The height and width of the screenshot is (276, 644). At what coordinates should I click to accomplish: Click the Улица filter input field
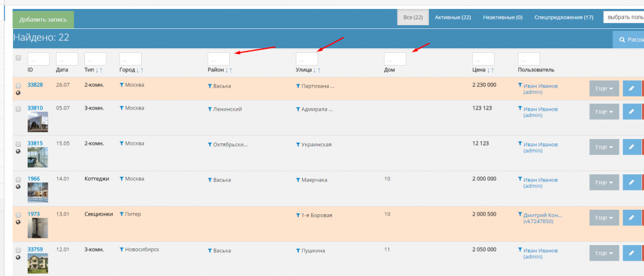pos(307,59)
